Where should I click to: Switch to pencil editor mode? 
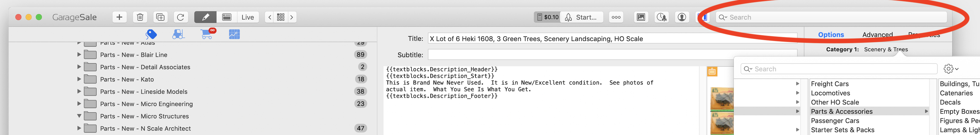[x=205, y=17]
